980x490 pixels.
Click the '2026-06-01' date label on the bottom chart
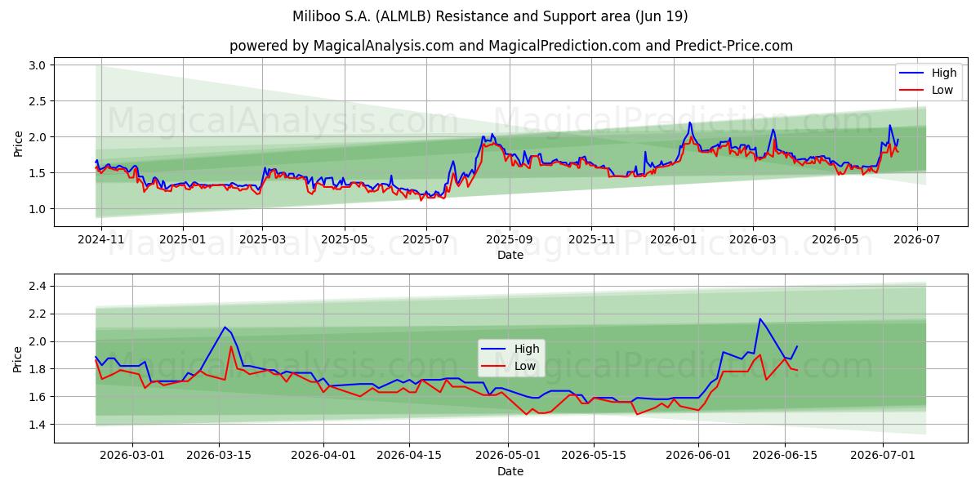coord(698,456)
